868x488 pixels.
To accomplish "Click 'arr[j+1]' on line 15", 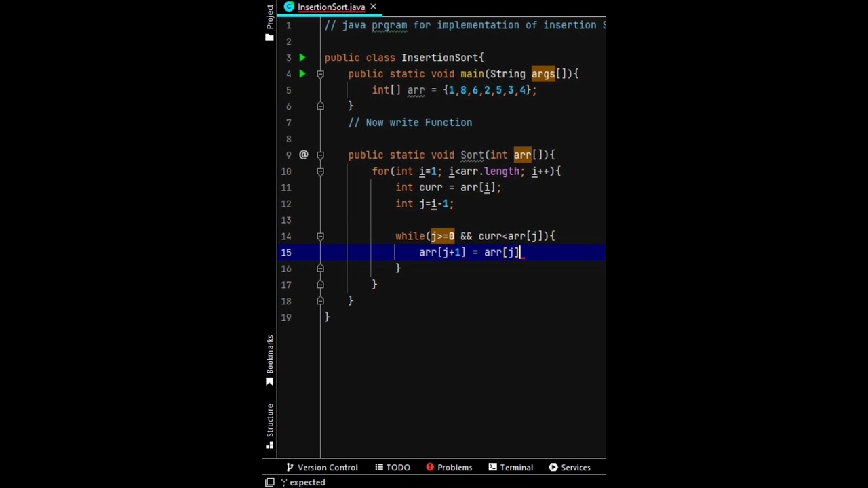I will [442, 253].
